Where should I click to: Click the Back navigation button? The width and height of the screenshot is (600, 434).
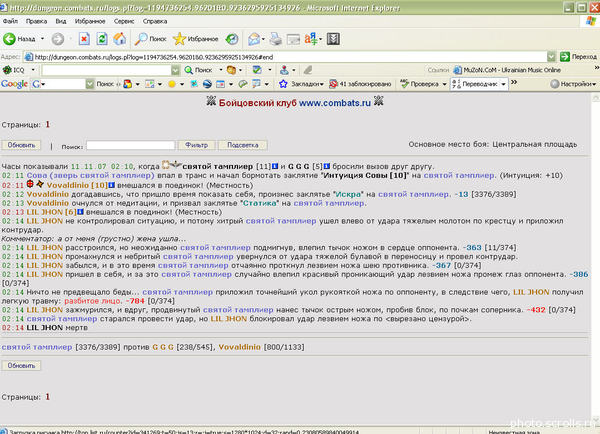click(x=19, y=39)
